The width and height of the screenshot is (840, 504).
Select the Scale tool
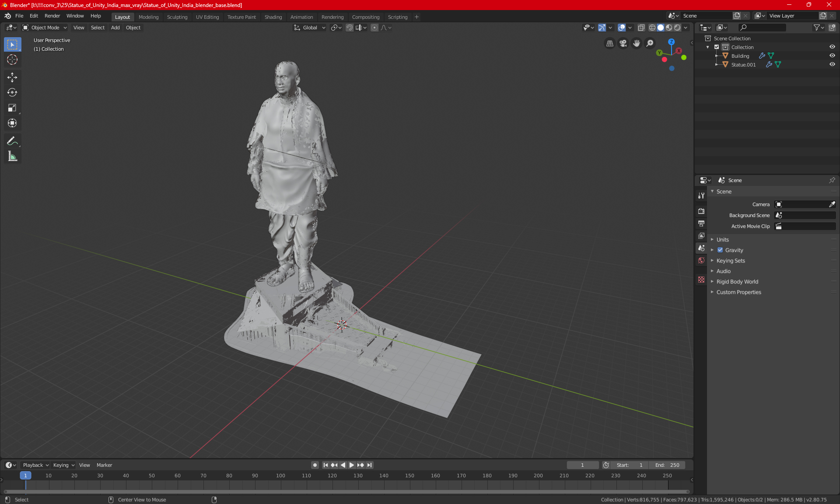click(x=12, y=108)
